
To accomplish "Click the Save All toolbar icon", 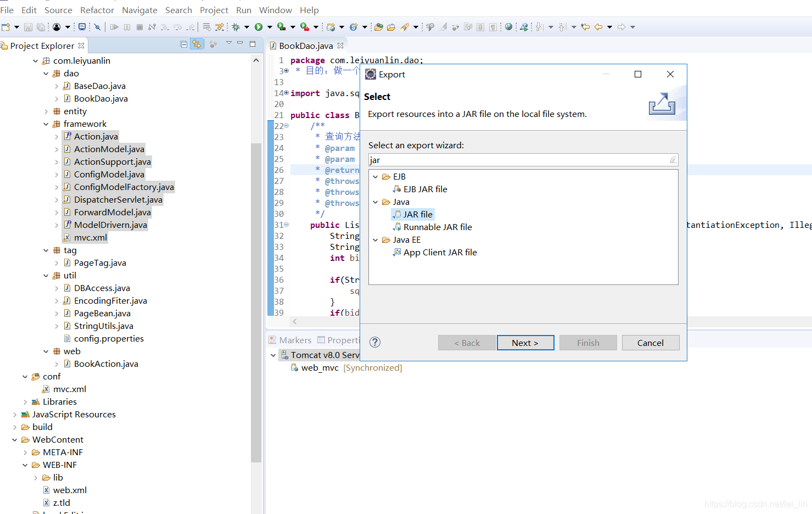I will [x=41, y=27].
